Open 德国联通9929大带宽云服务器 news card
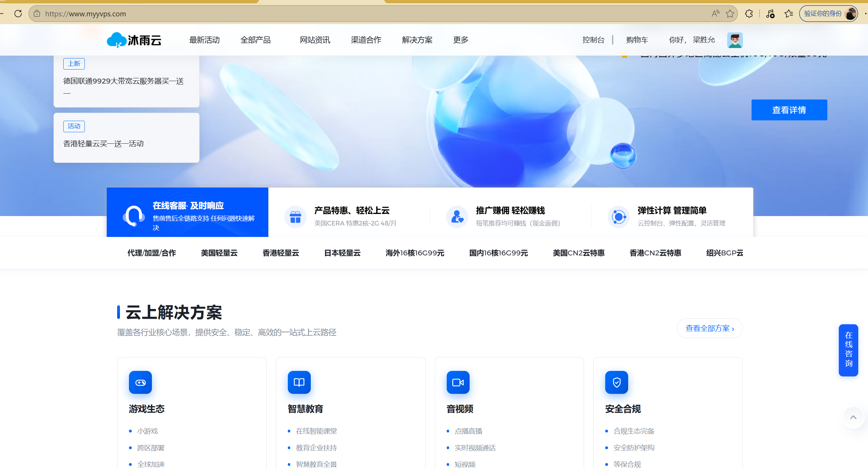The height and width of the screenshot is (469, 868). click(127, 81)
